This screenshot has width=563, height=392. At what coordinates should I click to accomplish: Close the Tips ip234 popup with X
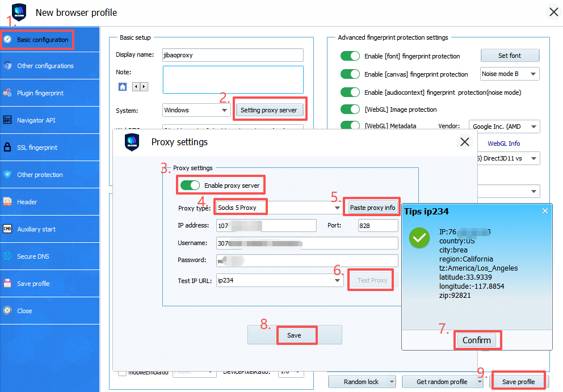tap(545, 211)
